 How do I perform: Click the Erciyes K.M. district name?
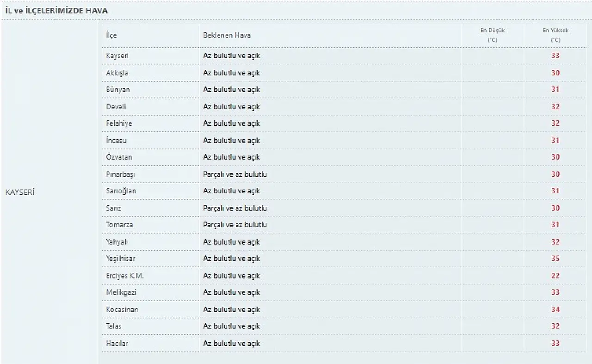pos(125,276)
